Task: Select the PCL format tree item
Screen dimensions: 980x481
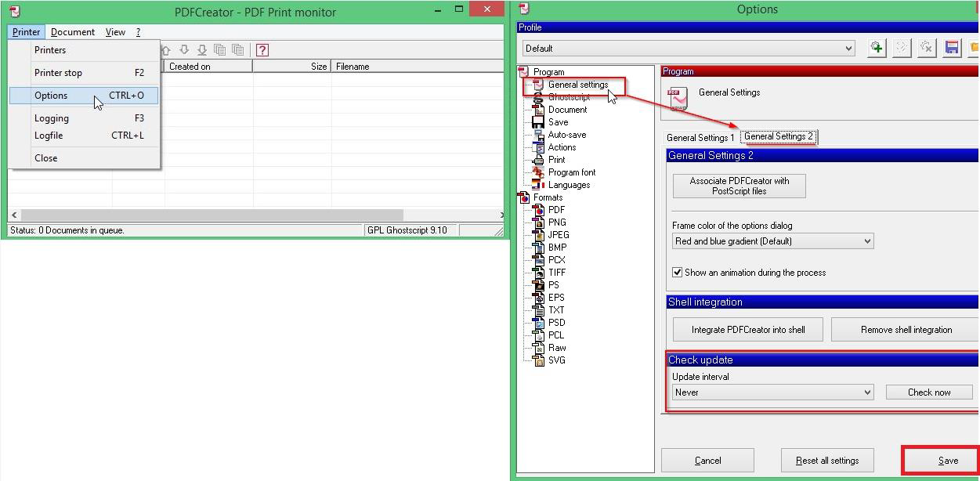Action: click(556, 335)
